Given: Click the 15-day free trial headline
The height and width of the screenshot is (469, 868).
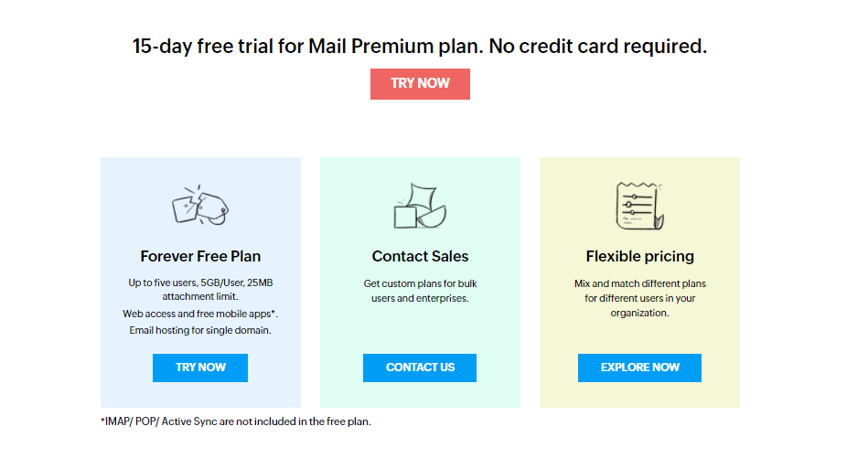Looking at the screenshot, I should [x=420, y=46].
